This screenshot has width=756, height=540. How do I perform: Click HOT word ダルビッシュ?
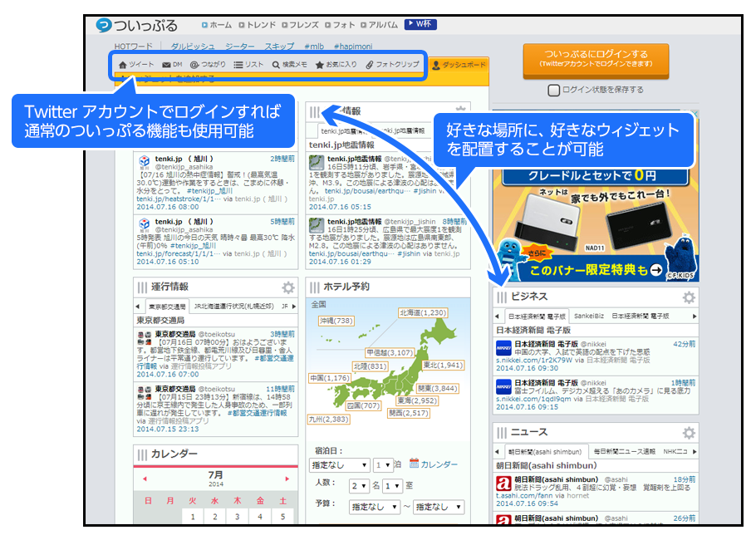coord(193,47)
